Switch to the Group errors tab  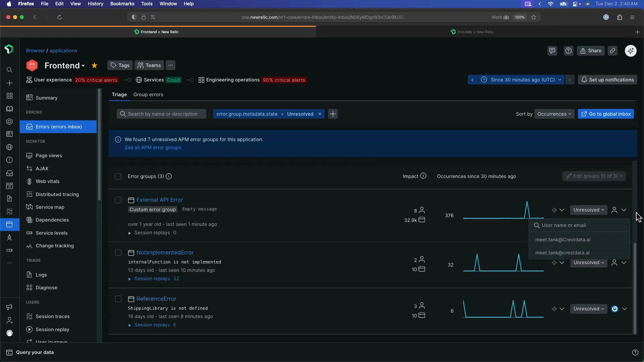[148, 95]
